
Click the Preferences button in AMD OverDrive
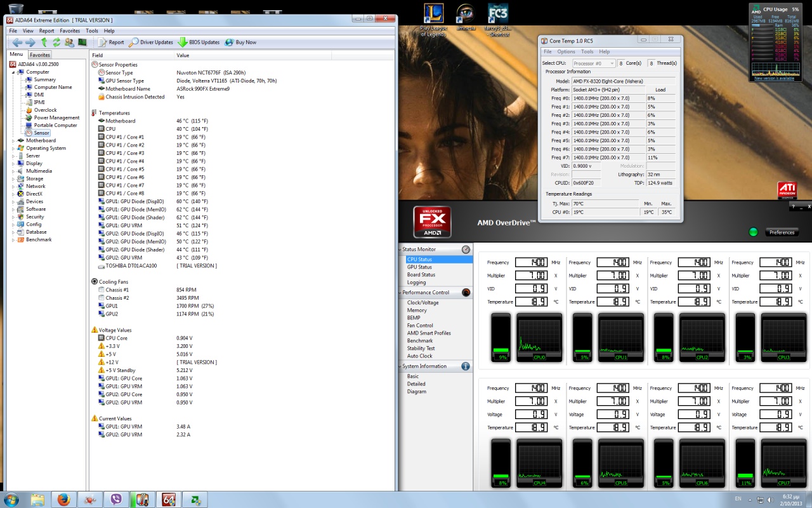click(782, 232)
